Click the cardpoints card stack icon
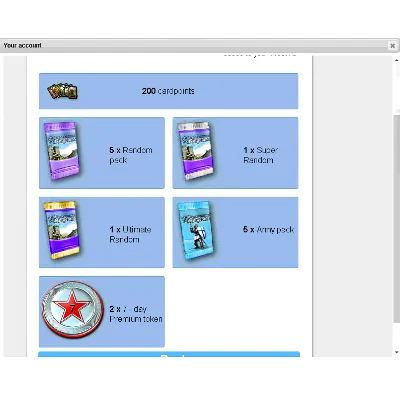The image size is (400, 400). point(63,91)
